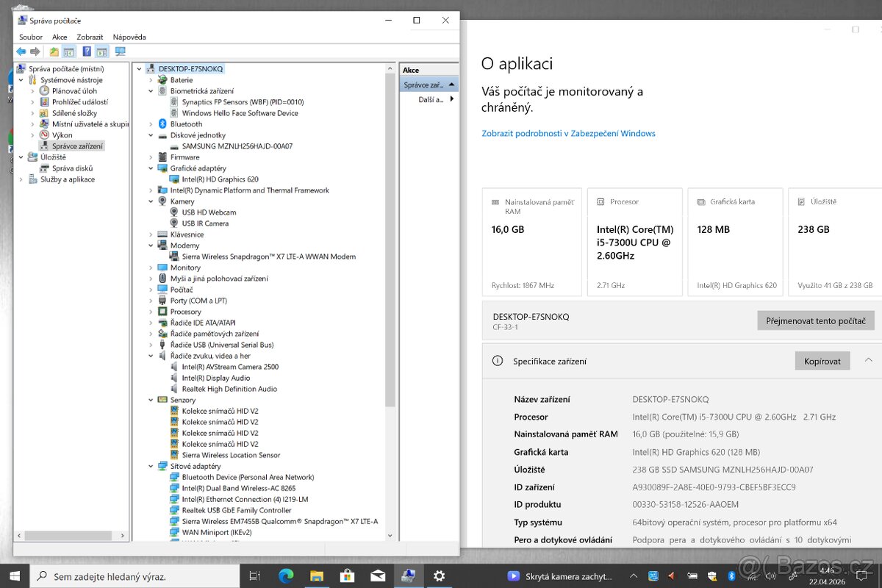Viewport: 882px width, 588px height.
Task: Open the Zobrazit menu
Action: (x=90, y=37)
